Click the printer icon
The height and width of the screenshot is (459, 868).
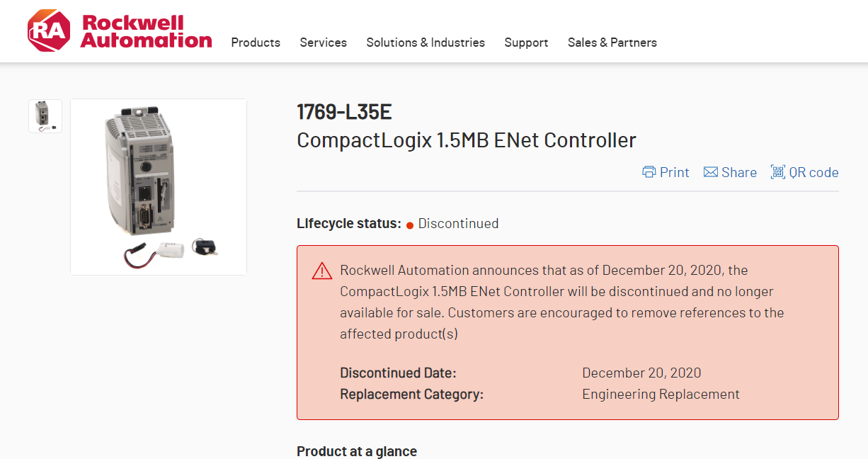click(x=649, y=172)
